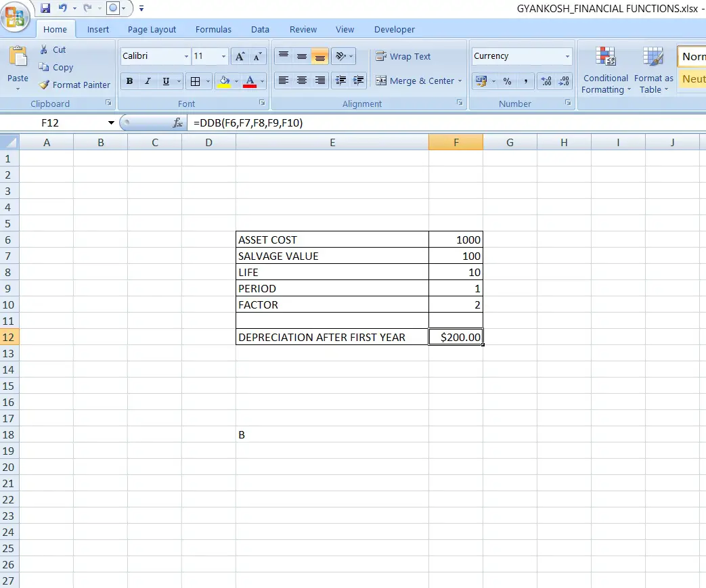Open Customize Quick Access Toolbar dropdown
Screen dimensions: 706x588
coord(141,8)
